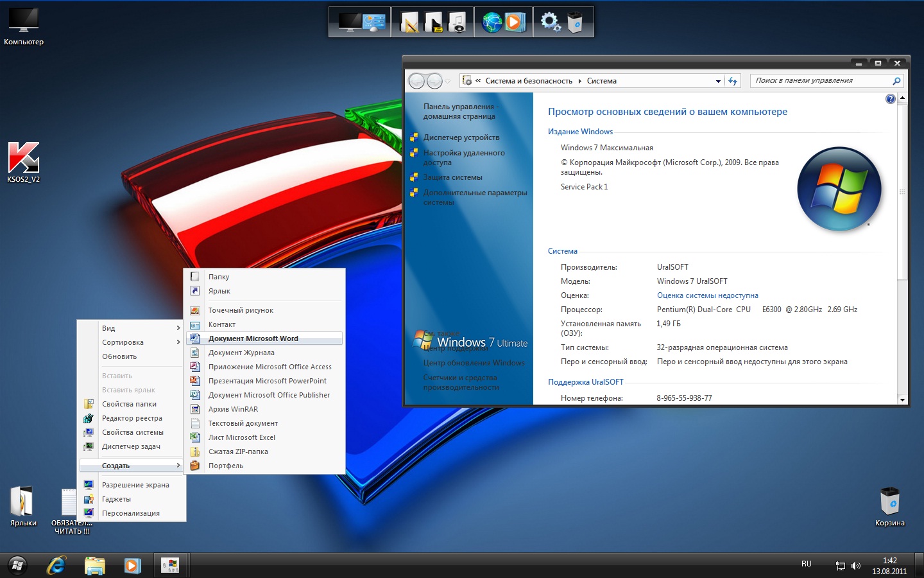Click the search magnifier in control panel
This screenshot has width=924, height=578.
896,81
